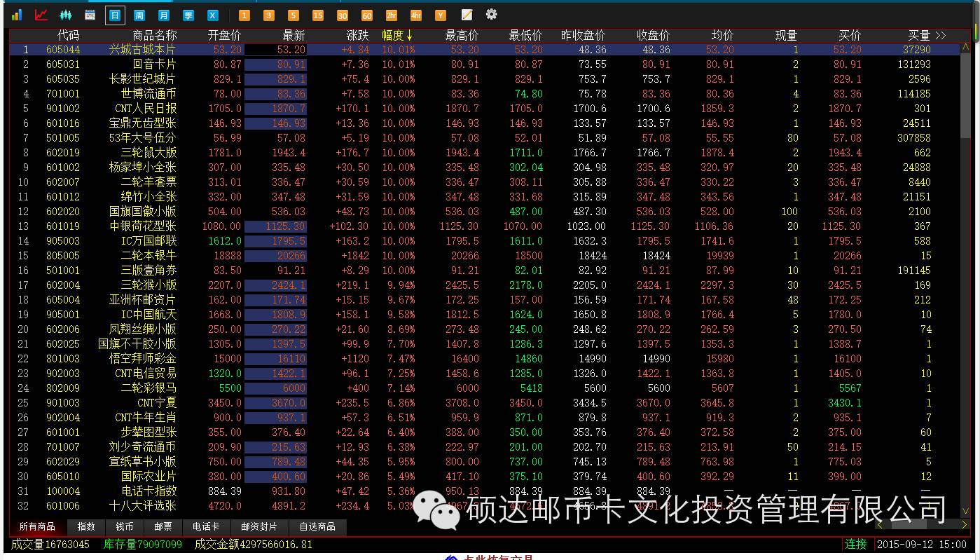Switch to 指数 tab
980x560 pixels.
click(x=86, y=527)
